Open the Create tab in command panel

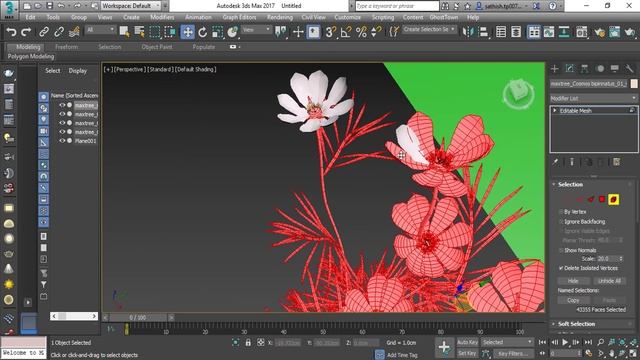pos(554,69)
